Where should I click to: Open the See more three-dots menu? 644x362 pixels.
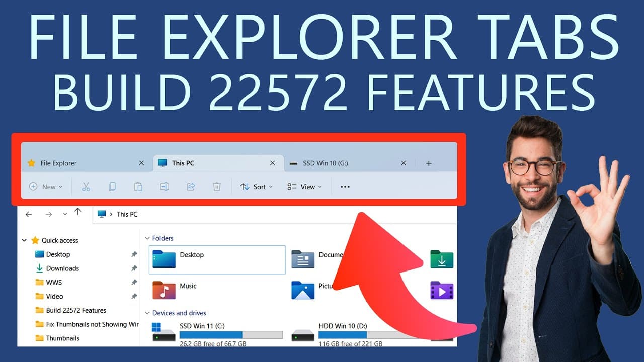(x=345, y=187)
